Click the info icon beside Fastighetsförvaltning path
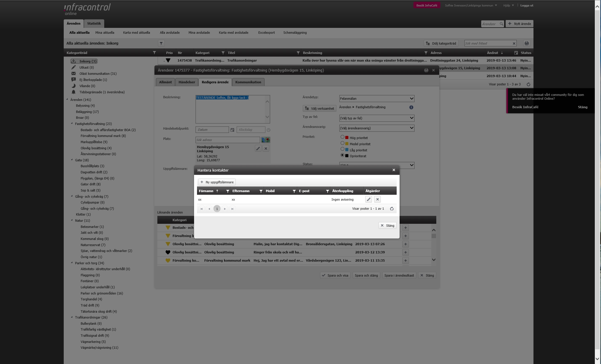 click(x=411, y=107)
